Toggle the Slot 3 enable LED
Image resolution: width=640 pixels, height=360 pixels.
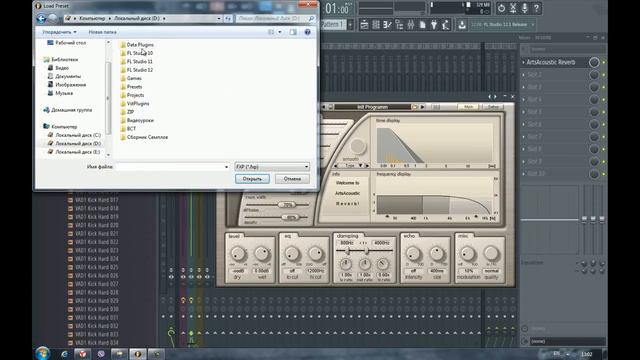[x=604, y=87]
